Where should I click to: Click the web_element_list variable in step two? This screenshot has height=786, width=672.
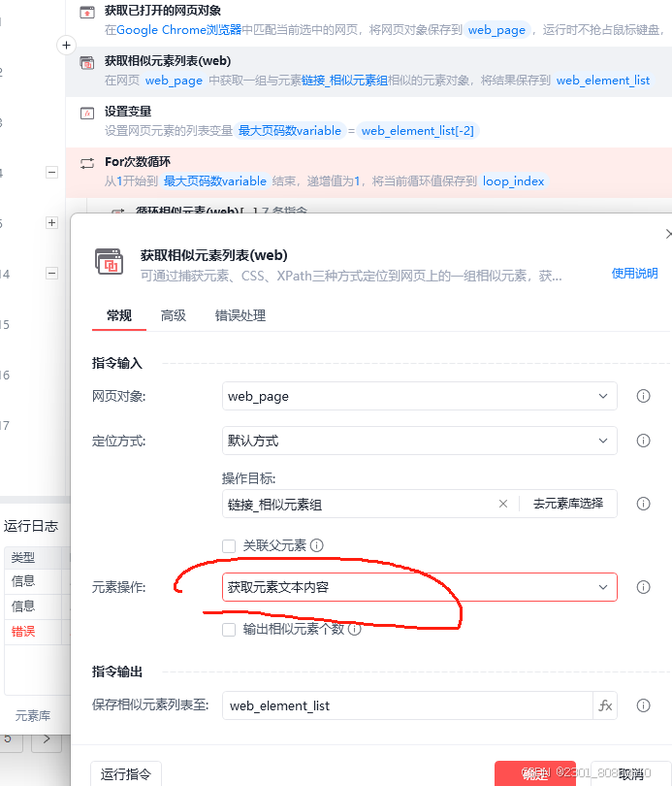pos(603,81)
